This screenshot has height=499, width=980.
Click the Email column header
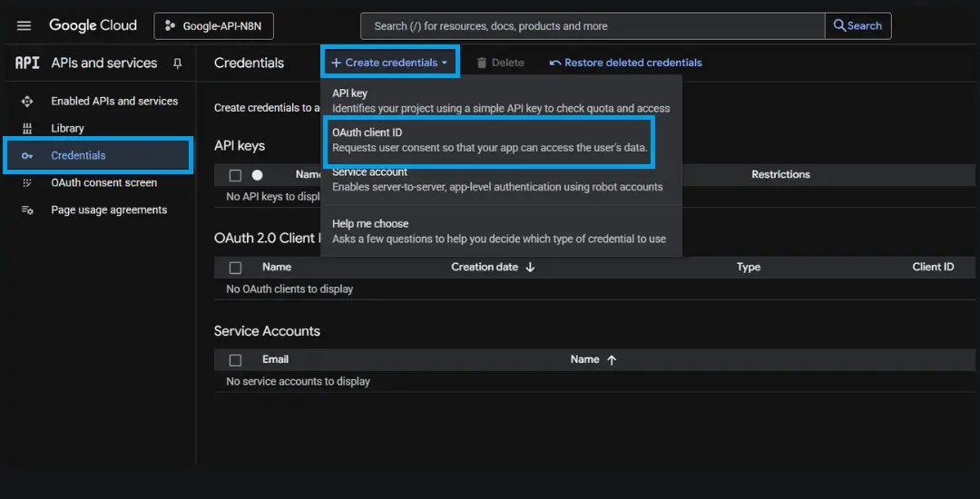tap(276, 359)
